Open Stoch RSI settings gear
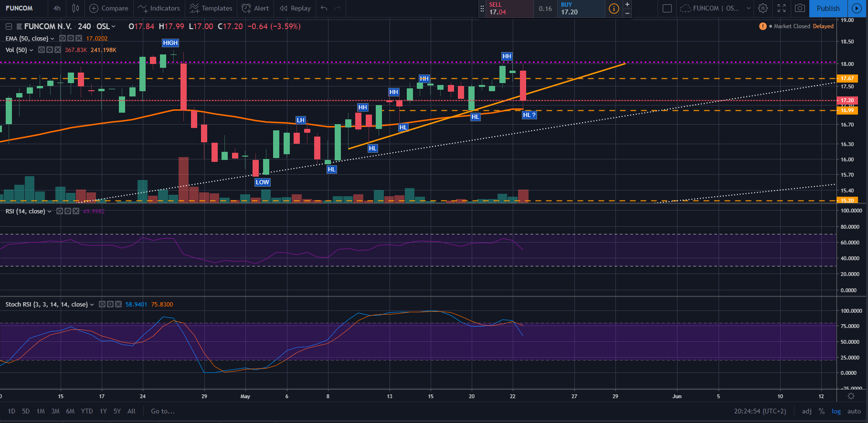This screenshot has height=423, width=868. [110, 304]
